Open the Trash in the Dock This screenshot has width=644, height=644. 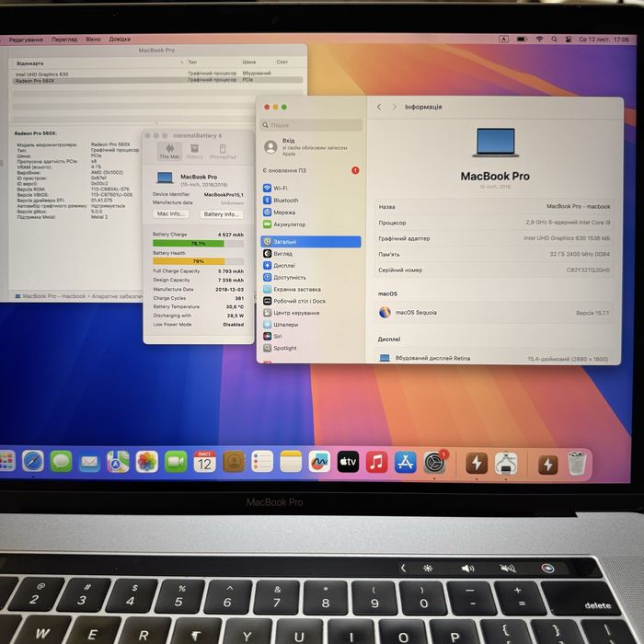[x=577, y=464]
